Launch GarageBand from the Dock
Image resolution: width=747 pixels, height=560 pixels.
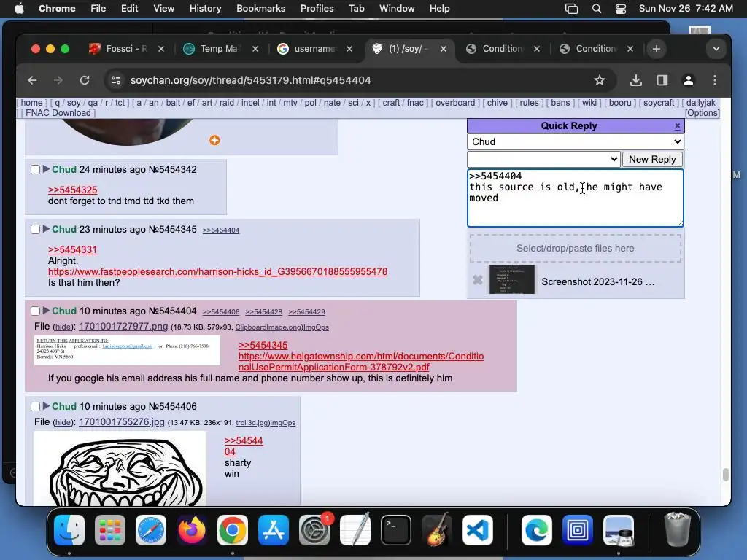(x=437, y=530)
